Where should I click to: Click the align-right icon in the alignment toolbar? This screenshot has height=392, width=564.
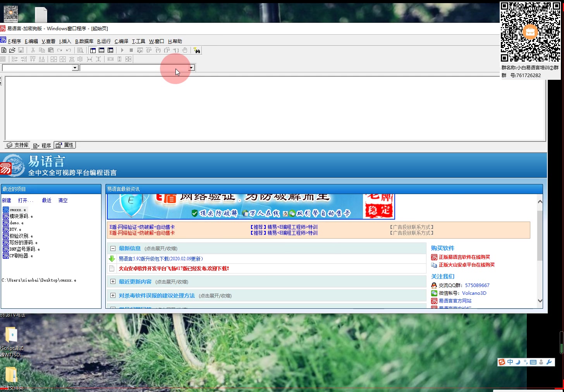point(24,59)
